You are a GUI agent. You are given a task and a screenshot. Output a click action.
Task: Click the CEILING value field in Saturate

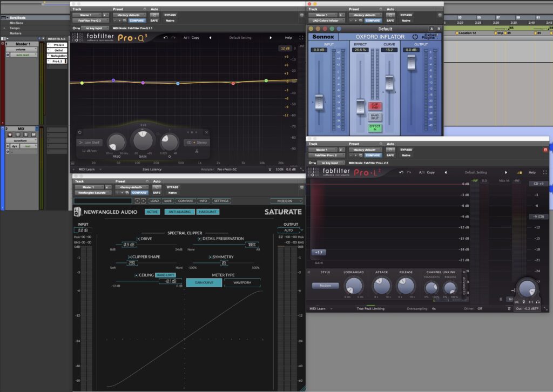171,280
